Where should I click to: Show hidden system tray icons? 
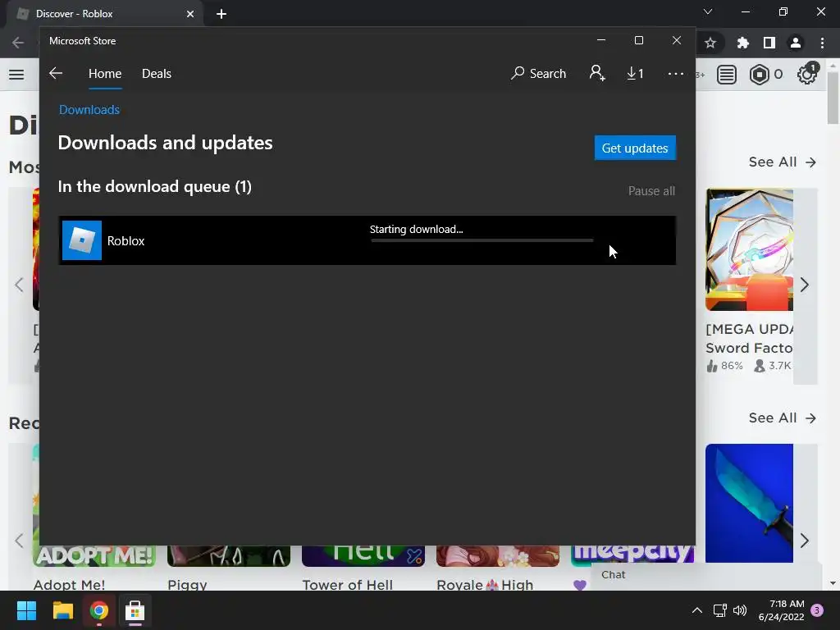point(697,610)
